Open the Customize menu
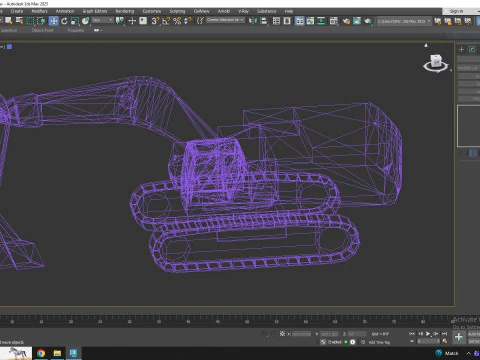The height and width of the screenshot is (360, 480). [152, 11]
